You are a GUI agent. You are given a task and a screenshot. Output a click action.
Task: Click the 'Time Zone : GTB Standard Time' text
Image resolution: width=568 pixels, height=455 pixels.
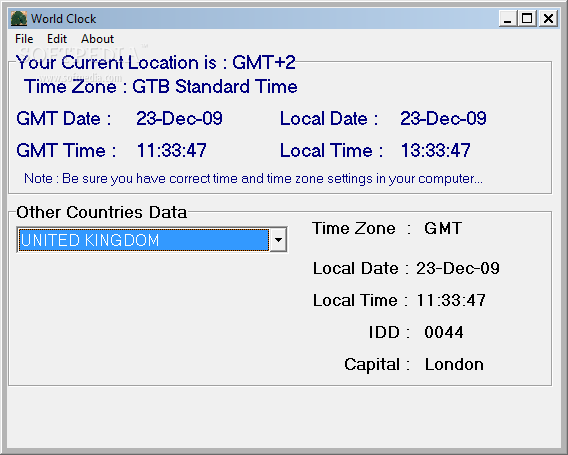[160, 87]
